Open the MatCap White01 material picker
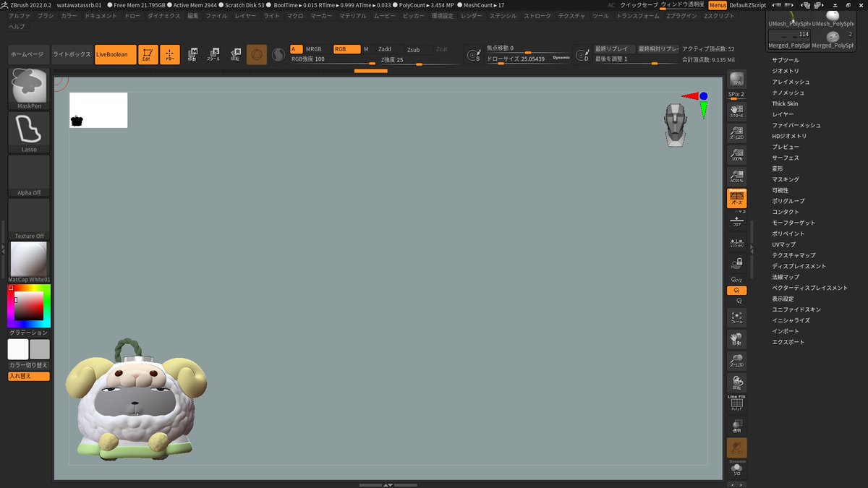The height and width of the screenshot is (488, 868). click(x=29, y=262)
